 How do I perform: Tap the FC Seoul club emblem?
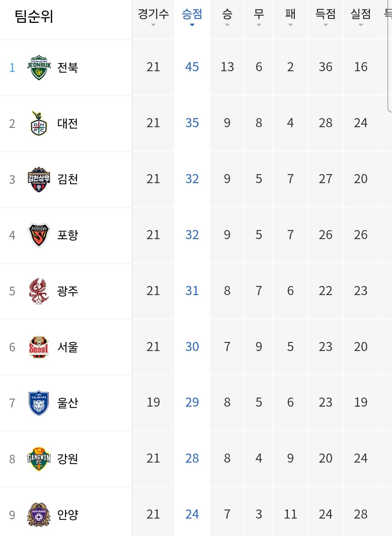[39, 347]
